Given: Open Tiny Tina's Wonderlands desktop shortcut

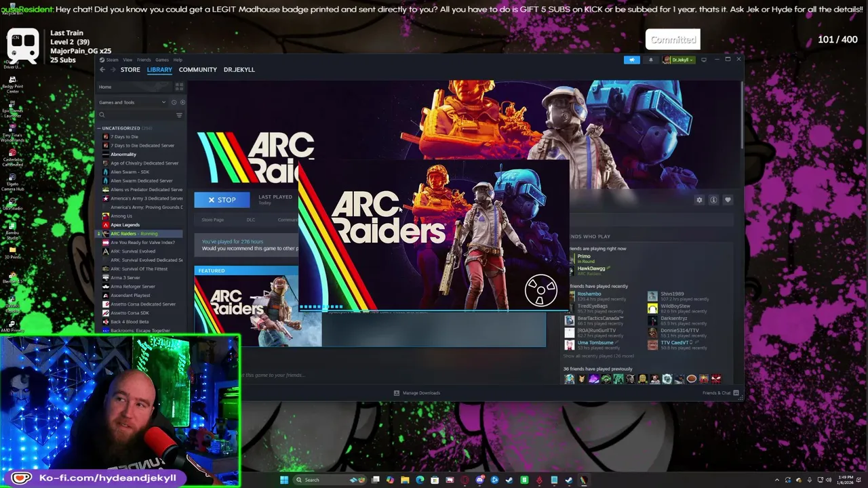Looking at the screenshot, I should tap(12, 134).
